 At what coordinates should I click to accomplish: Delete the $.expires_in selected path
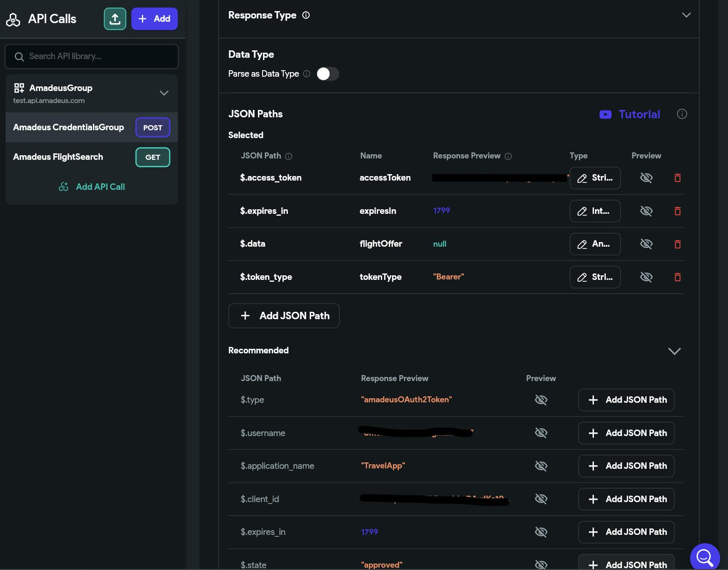click(x=677, y=211)
